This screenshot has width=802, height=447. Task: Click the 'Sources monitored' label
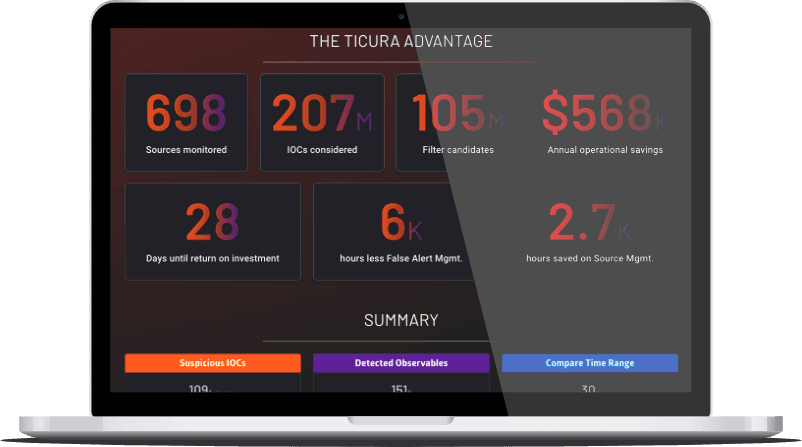pos(186,150)
